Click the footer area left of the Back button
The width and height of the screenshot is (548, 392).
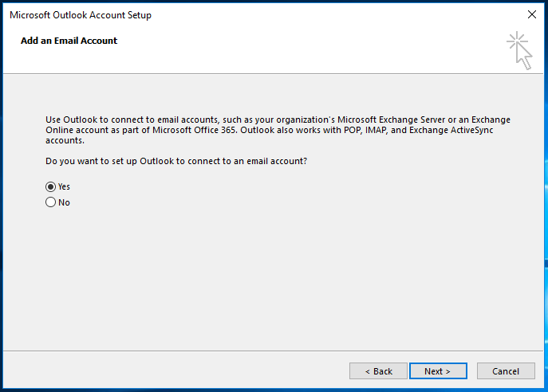coord(175,370)
